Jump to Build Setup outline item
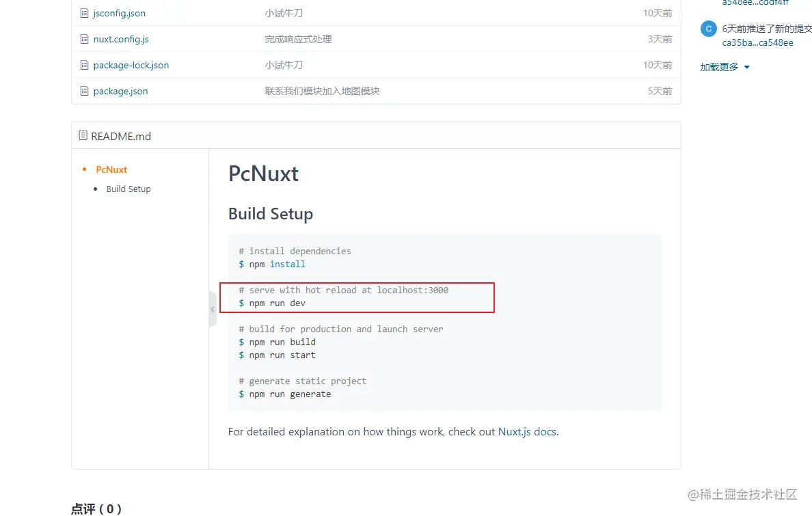This screenshot has height=516, width=812. point(128,189)
